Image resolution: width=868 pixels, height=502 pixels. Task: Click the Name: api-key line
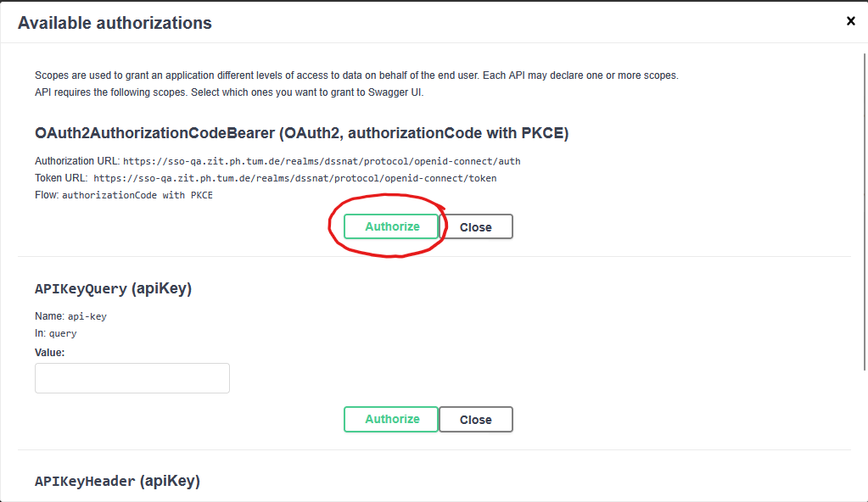coord(70,315)
